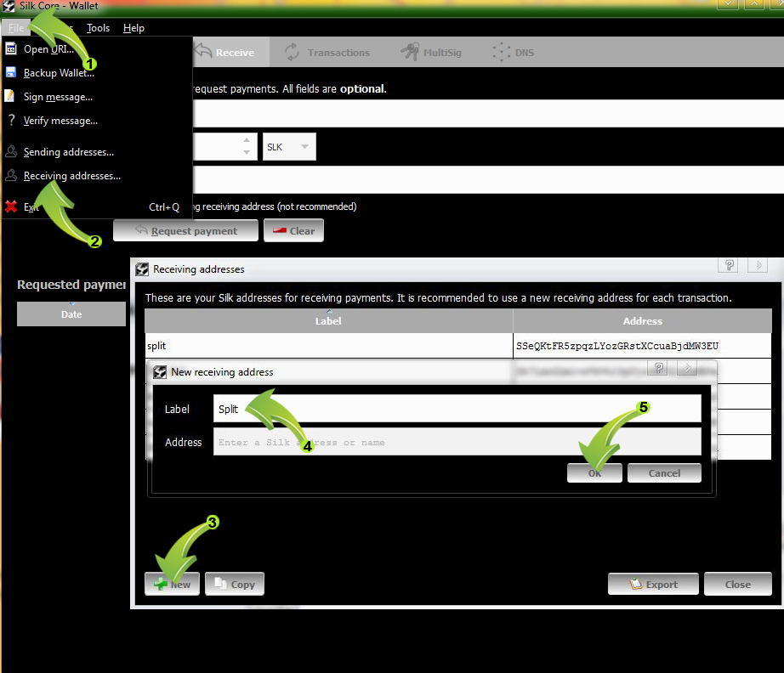Click the Open URI icon

10,48
